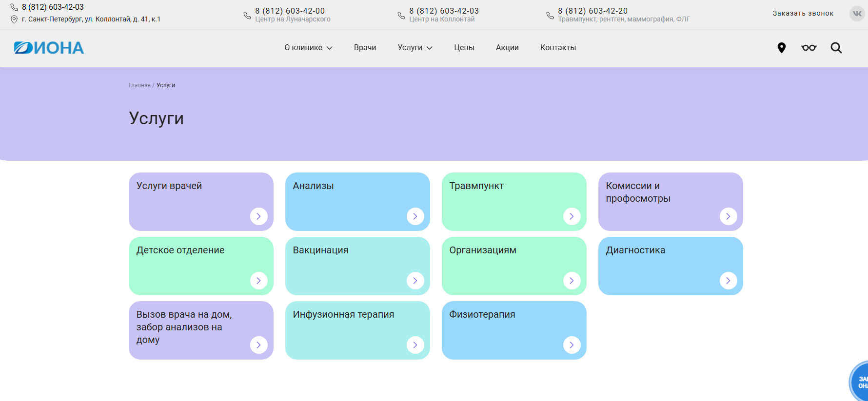Open the О клинике menu label
The height and width of the screenshot is (401, 868).
tap(303, 48)
